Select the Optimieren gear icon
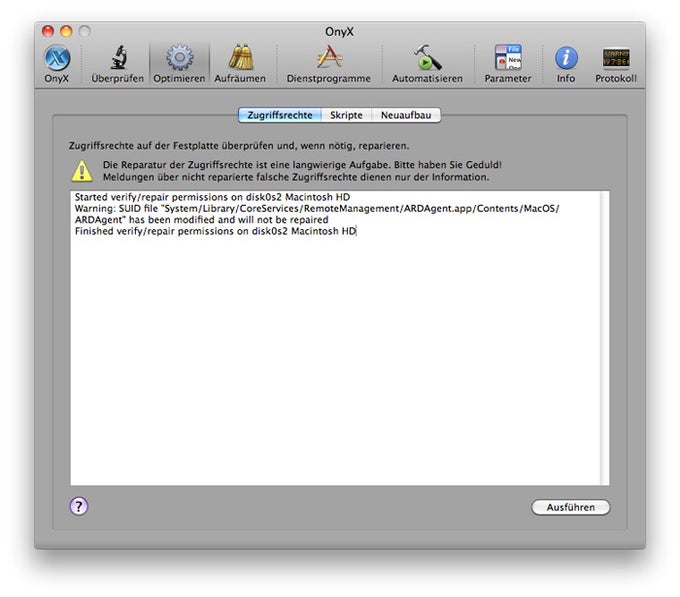 pyautogui.click(x=179, y=64)
